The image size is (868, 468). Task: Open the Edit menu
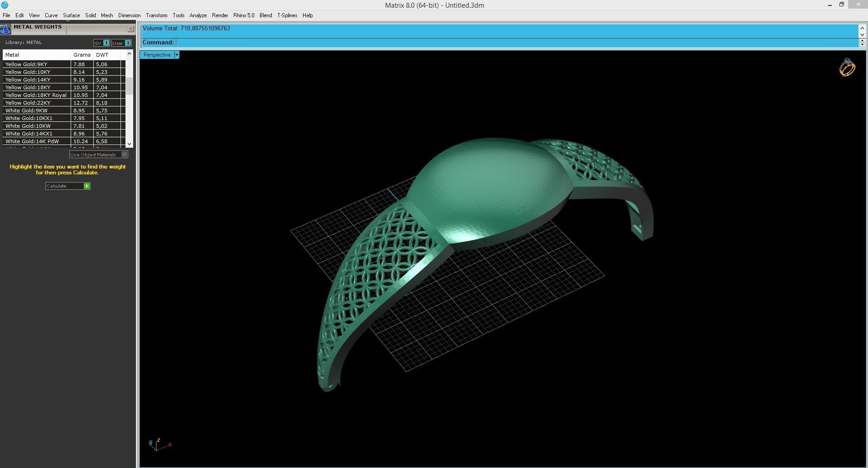click(19, 15)
